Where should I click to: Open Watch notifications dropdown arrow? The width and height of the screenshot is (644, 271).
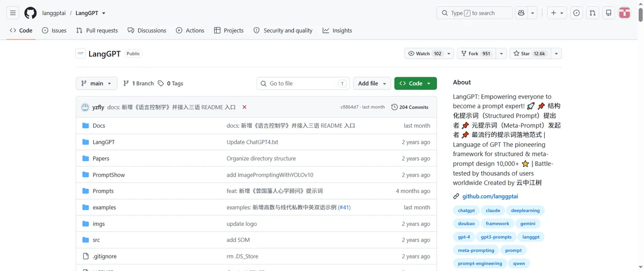[x=449, y=54]
